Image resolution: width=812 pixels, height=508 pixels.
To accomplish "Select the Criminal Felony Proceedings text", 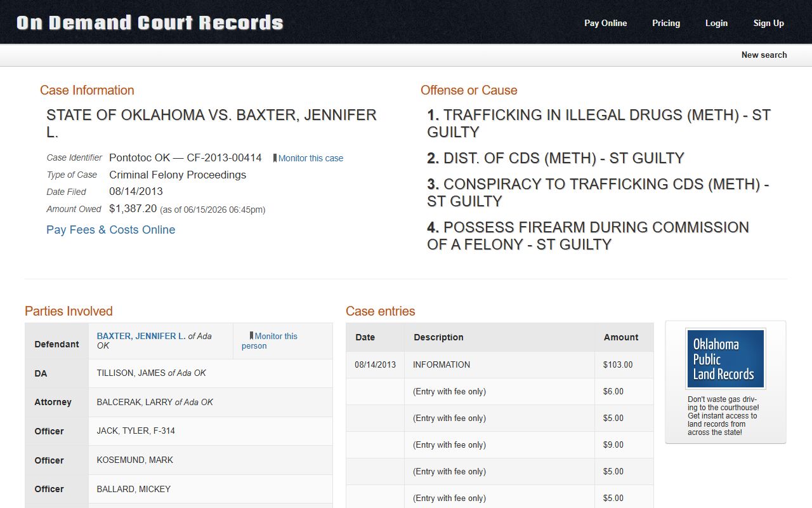I will (178, 175).
